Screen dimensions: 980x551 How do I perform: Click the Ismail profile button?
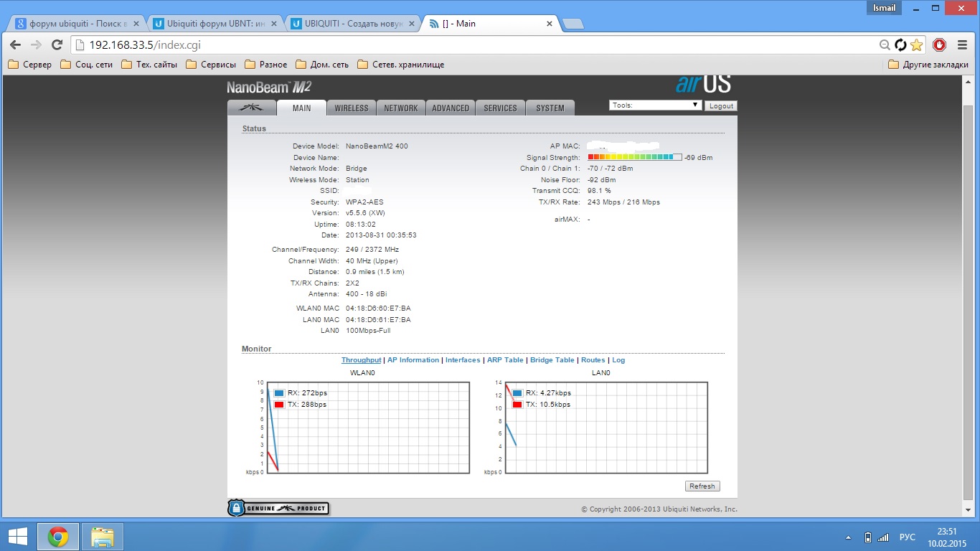pyautogui.click(x=884, y=8)
